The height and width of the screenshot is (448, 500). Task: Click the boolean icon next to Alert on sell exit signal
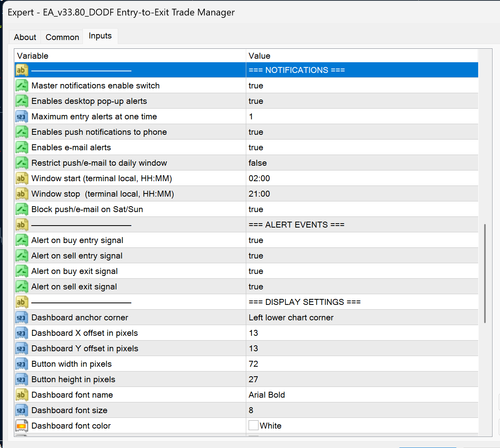pos(22,287)
